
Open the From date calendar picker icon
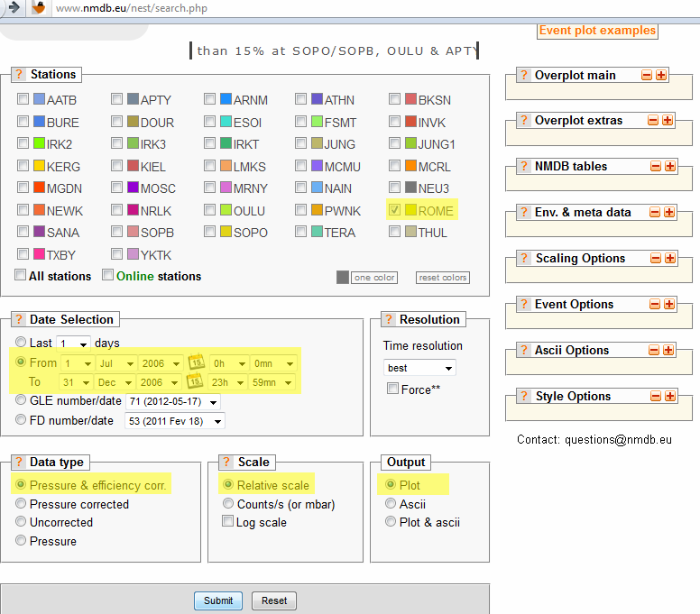(196, 362)
